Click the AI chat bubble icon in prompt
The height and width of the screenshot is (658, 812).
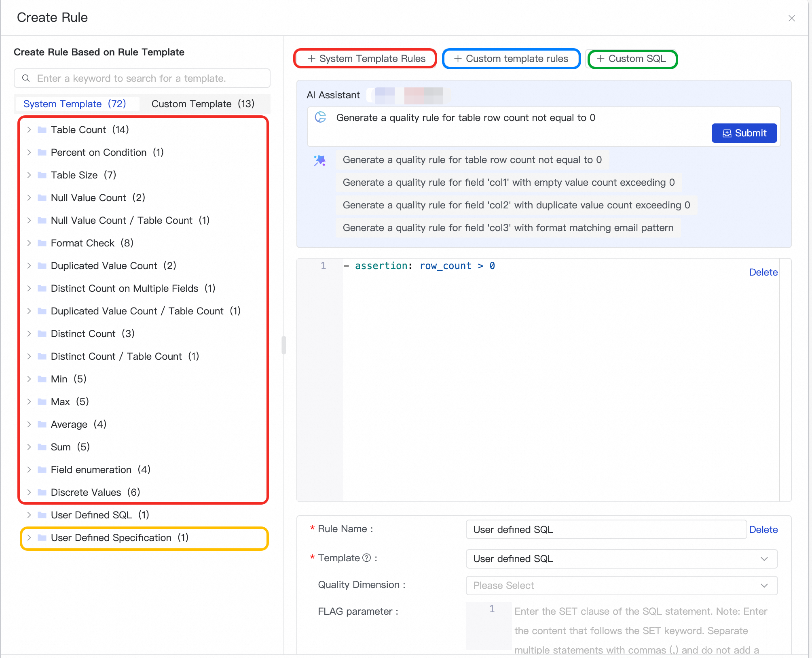pos(320,117)
